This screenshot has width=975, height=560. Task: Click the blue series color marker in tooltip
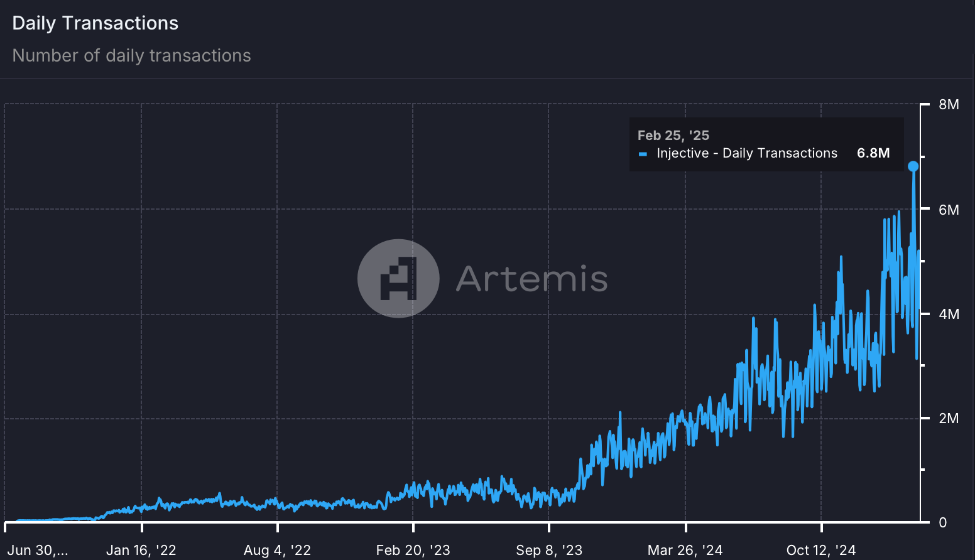(x=643, y=154)
